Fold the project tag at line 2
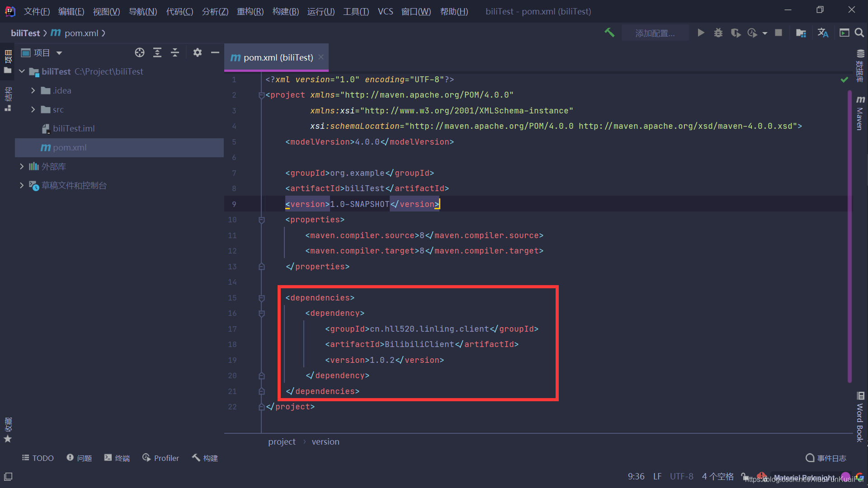Viewport: 868px width, 488px height. coord(261,95)
